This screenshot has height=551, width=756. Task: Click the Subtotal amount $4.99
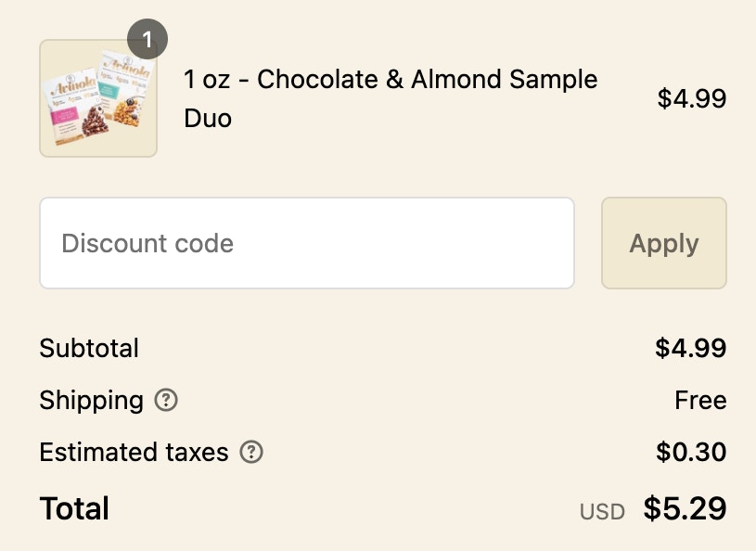pyautogui.click(x=690, y=348)
